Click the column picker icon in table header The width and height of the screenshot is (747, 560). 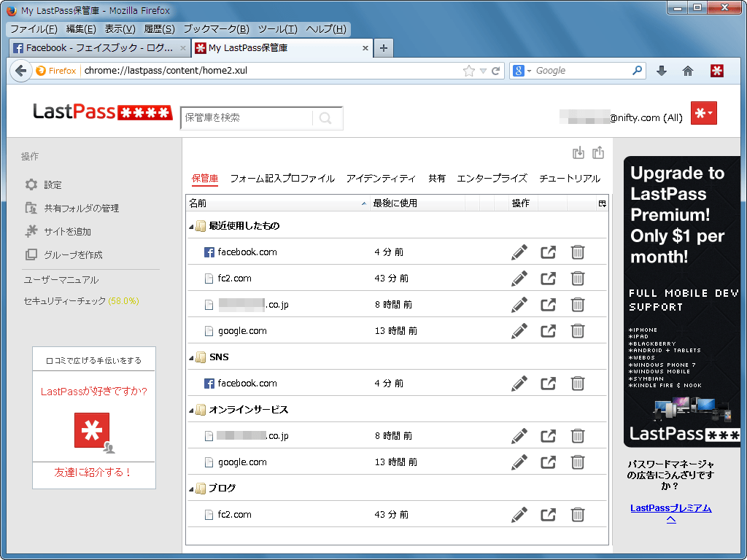602,204
